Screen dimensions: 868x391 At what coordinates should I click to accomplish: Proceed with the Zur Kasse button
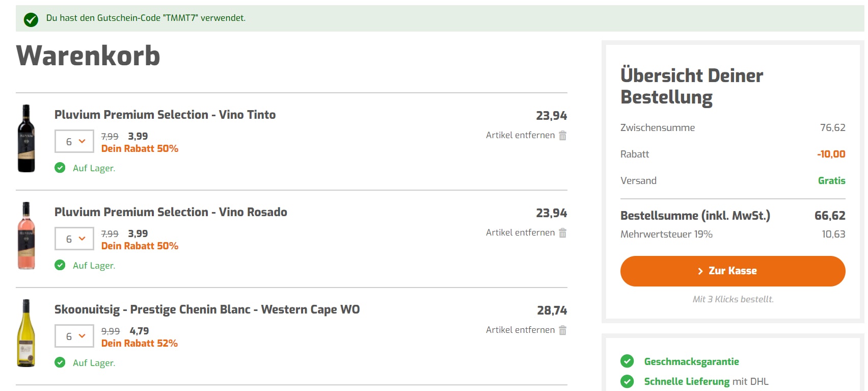(733, 271)
